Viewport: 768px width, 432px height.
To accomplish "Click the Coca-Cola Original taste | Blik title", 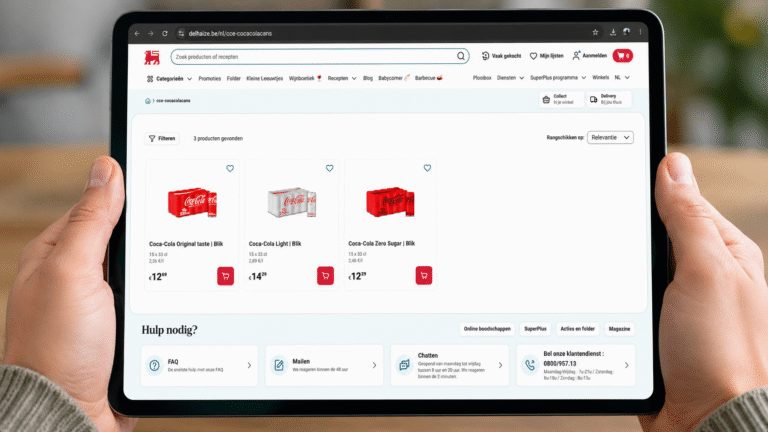I will click(186, 244).
